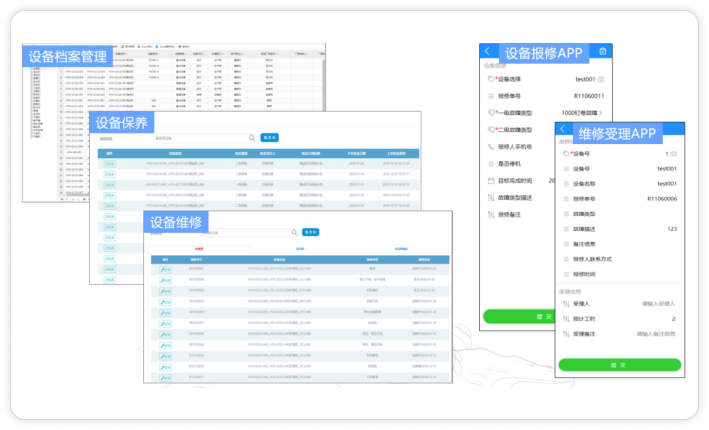Tap sliders icon beside 报修备注
Image resolution: width=709 pixels, height=430 pixels.
pos(491,214)
